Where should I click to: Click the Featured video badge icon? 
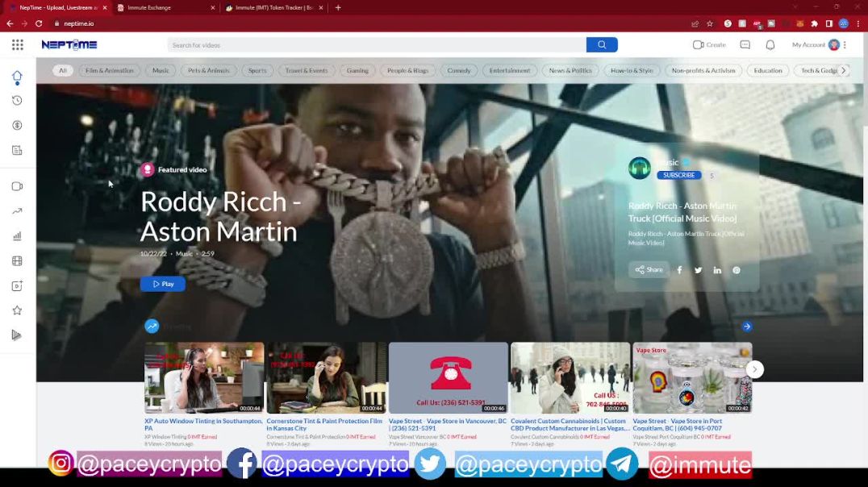[x=148, y=170]
